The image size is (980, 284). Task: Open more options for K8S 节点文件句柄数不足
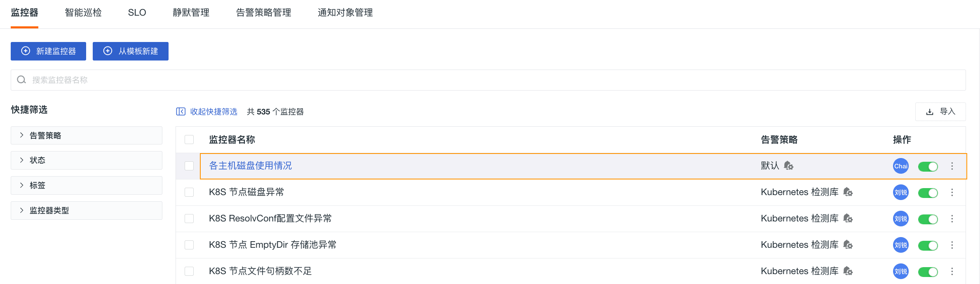[x=952, y=271]
